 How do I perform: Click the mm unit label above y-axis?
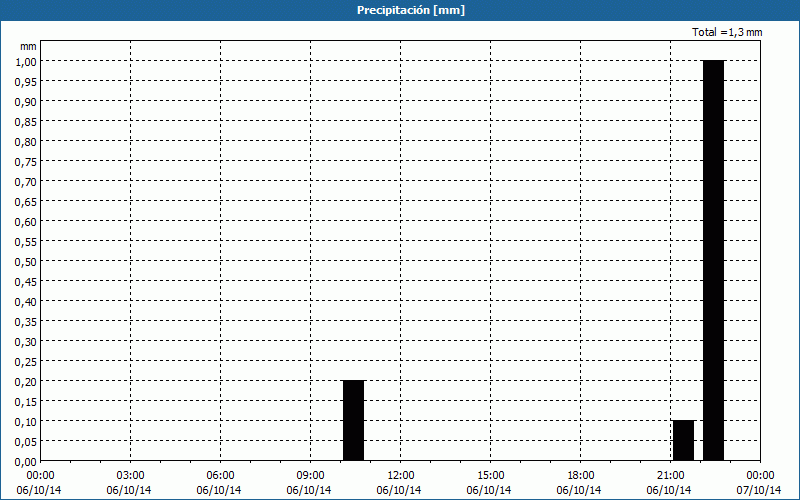click(x=29, y=46)
